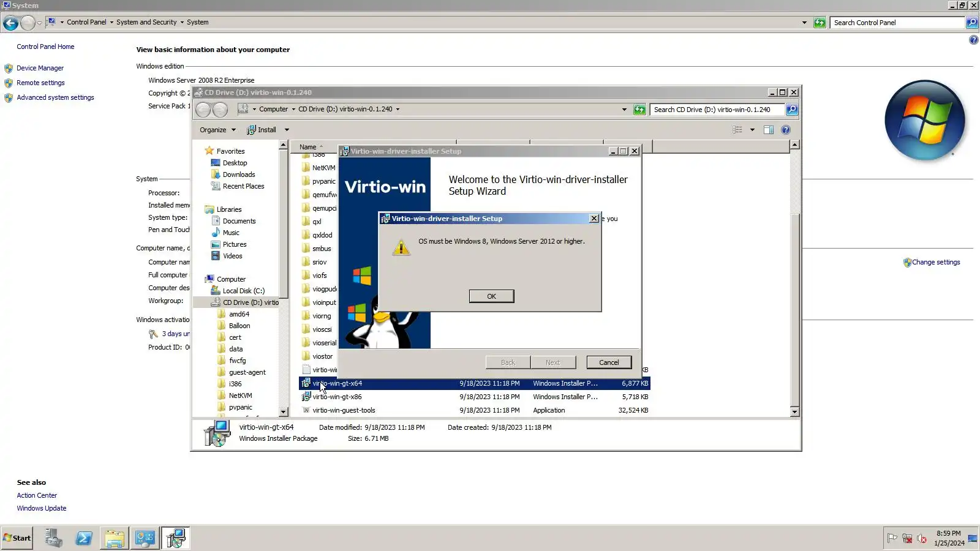Click the file list scroll up arrow

point(794,145)
